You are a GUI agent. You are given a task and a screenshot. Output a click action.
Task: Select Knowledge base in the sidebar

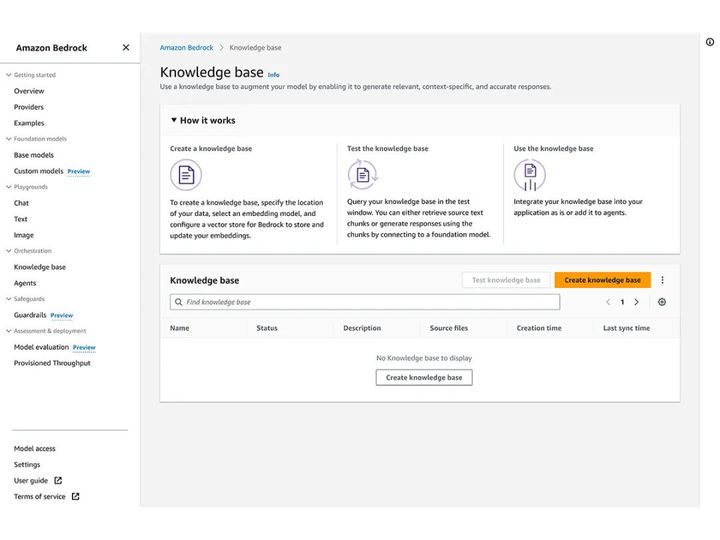point(39,267)
